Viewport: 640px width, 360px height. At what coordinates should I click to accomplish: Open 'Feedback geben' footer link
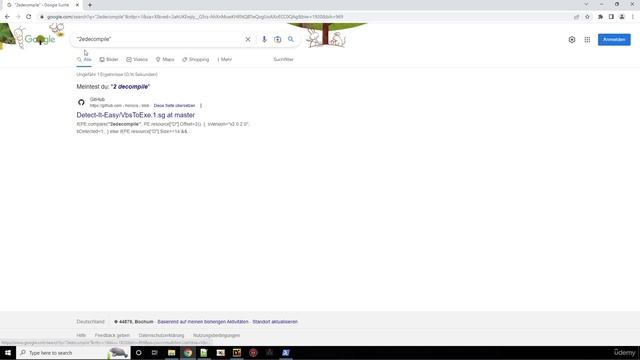112,336
